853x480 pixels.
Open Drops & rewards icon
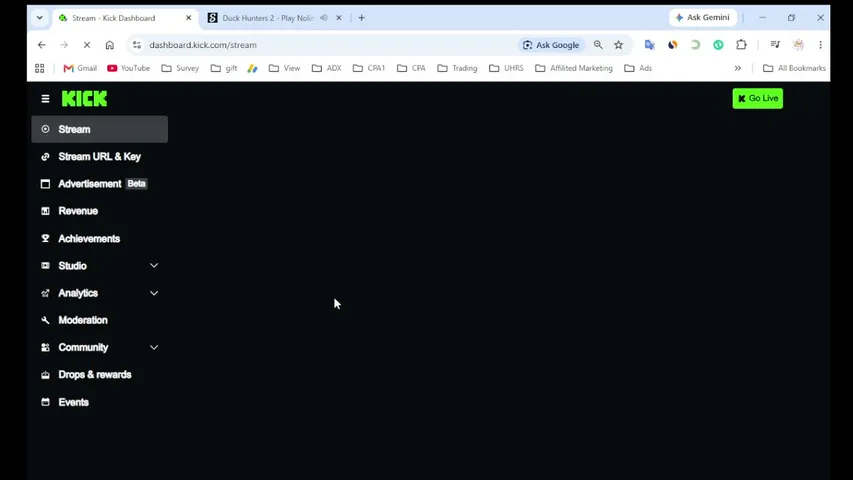point(45,375)
